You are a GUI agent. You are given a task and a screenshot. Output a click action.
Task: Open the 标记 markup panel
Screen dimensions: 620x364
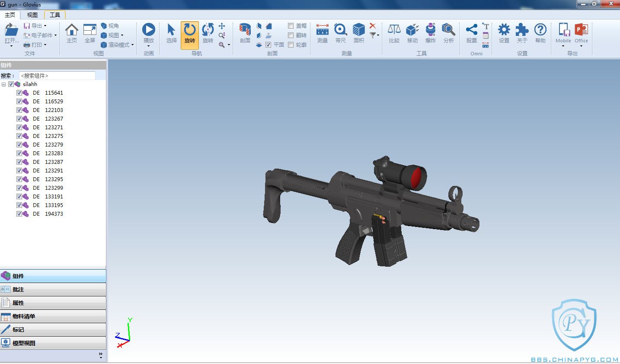pyautogui.click(x=53, y=329)
